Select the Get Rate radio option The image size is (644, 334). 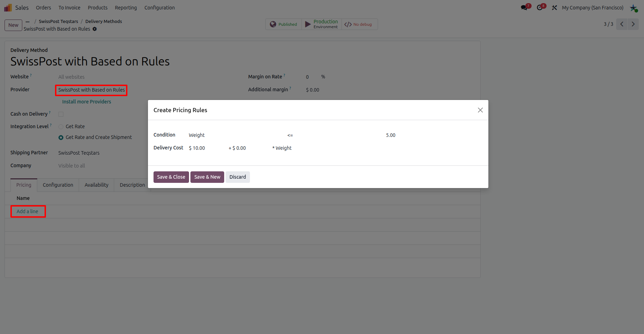[61, 127]
